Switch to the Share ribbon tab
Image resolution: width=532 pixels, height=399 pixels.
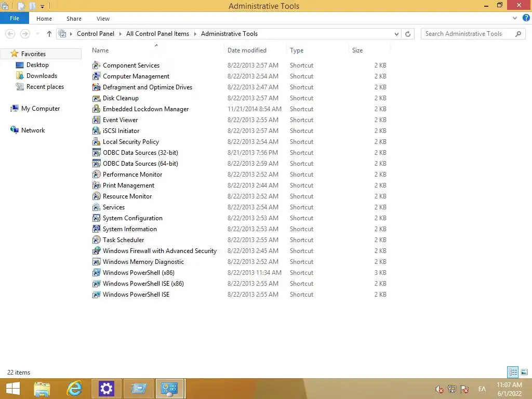[x=74, y=19]
